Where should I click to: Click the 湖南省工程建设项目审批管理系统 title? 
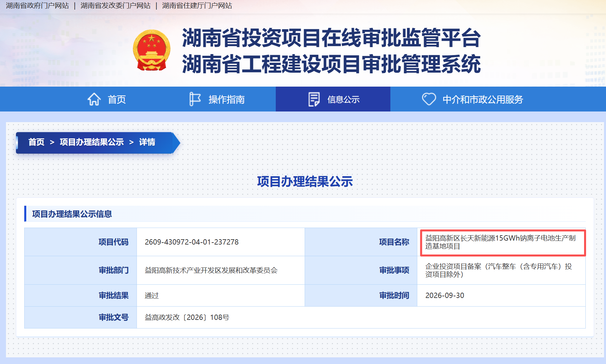click(x=331, y=64)
